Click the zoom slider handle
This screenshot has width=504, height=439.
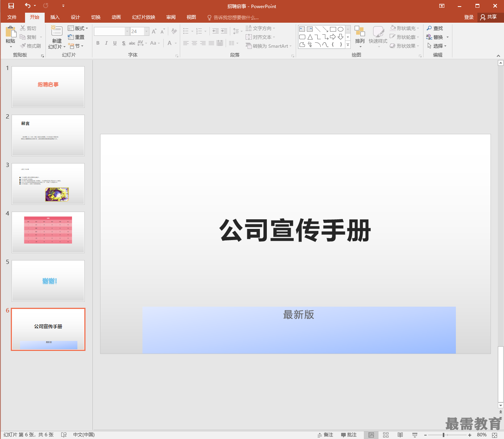pyautogui.click(x=444, y=435)
